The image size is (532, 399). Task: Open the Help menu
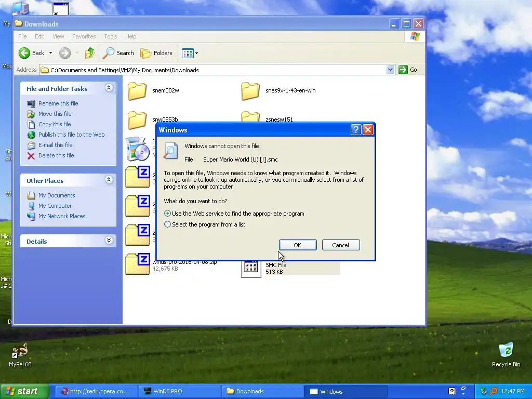(x=130, y=36)
